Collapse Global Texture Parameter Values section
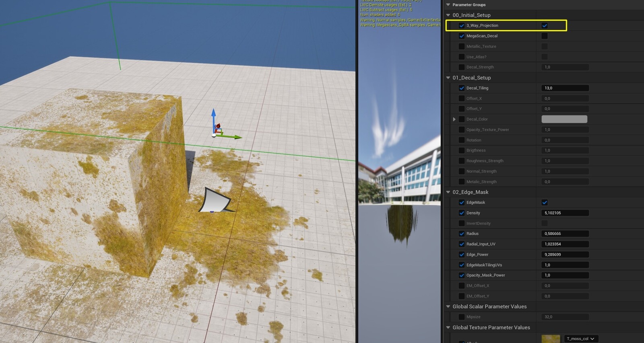The height and width of the screenshot is (343, 644). tap(448, 327)
